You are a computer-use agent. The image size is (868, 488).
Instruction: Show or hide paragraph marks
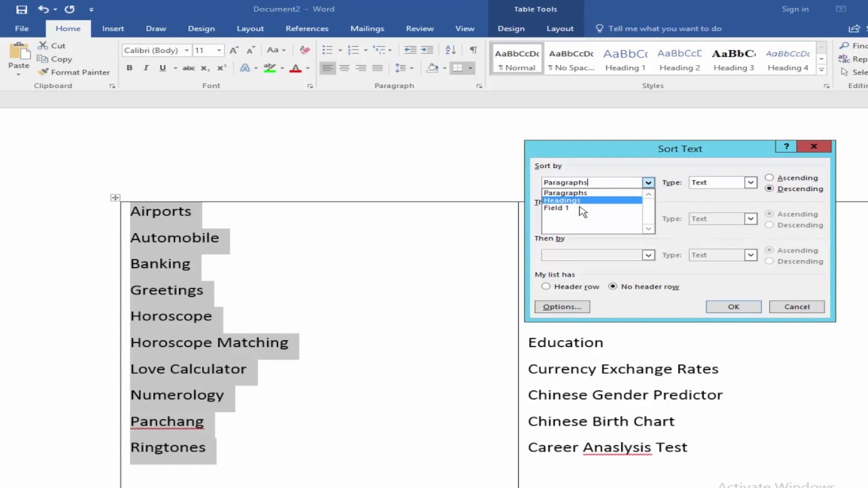473,50
